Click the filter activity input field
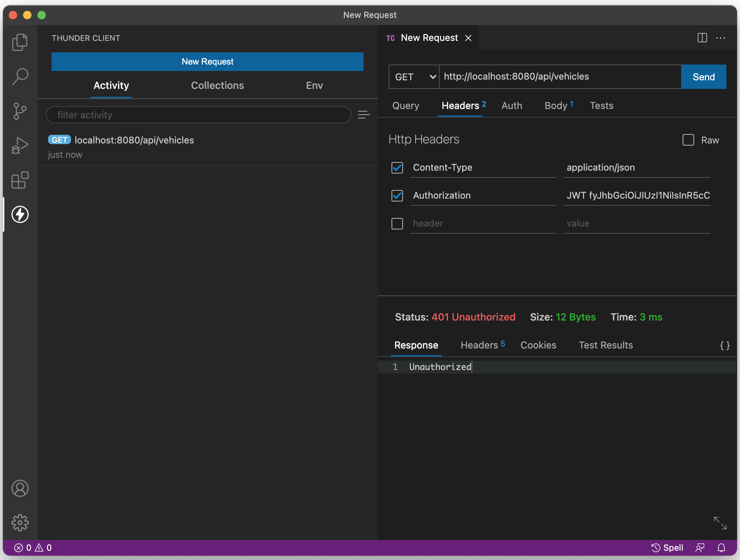Screen dimensions: 740x560 coord(198,115)
